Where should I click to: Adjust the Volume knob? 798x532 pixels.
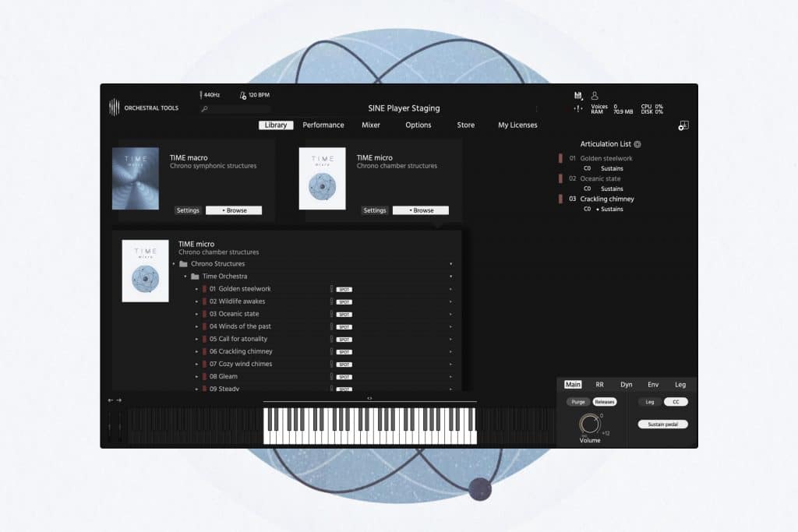click(x=589, y=424)
